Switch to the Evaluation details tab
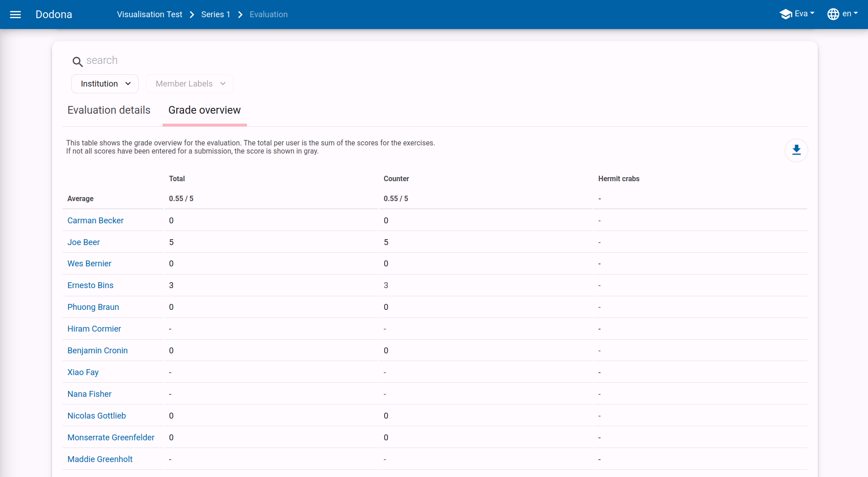This screenshot has width=868, height=477. [109, 110]
